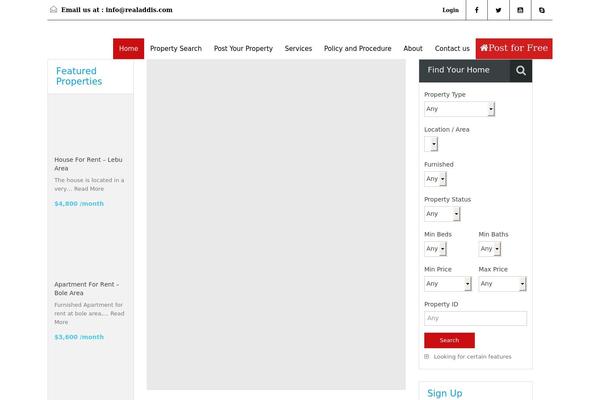The image size is (600, 400).
Task: Open the Min Price dropdown
Action: pos(448,284)
